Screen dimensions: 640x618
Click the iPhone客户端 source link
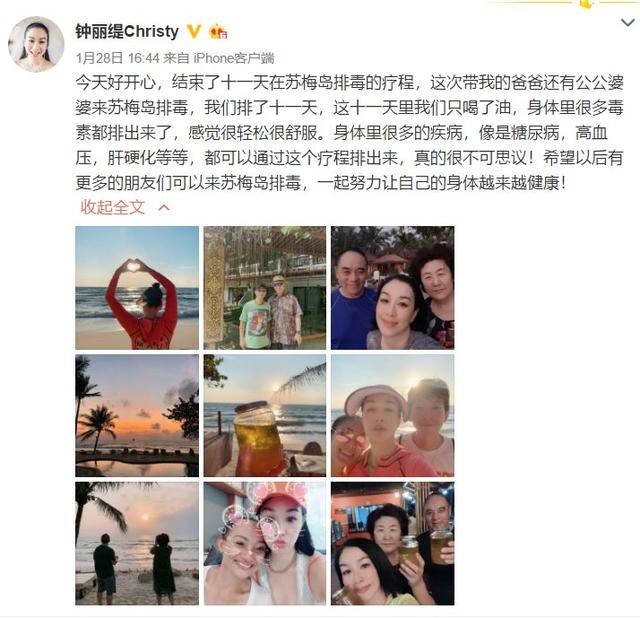(x=233, y=58)
